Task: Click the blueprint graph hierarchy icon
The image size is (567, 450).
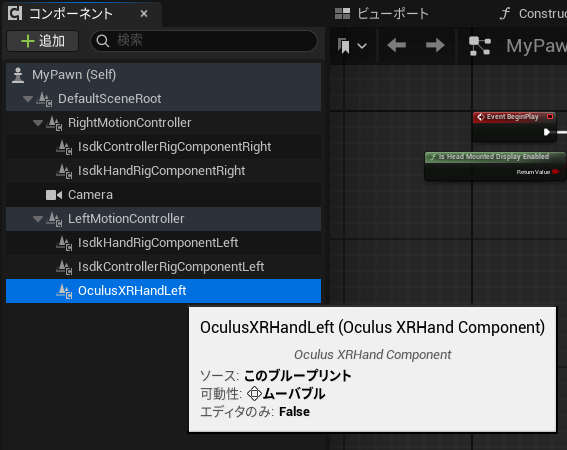Action: coord(479,46)
